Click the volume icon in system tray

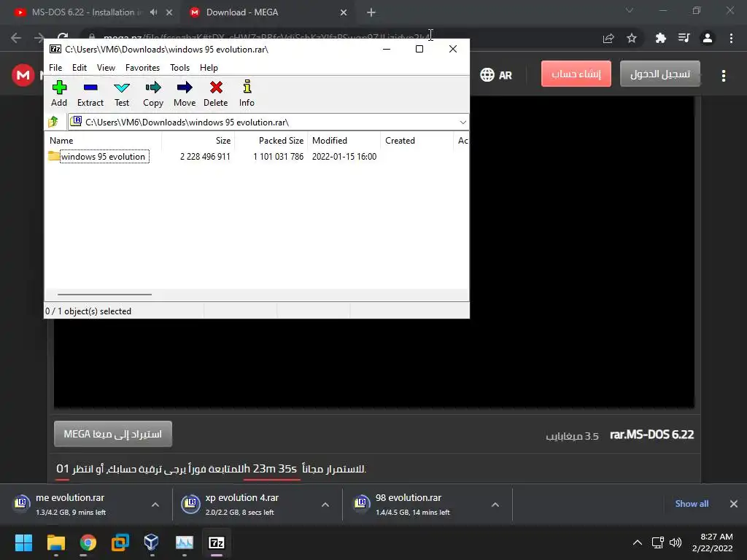click(675, 542)
